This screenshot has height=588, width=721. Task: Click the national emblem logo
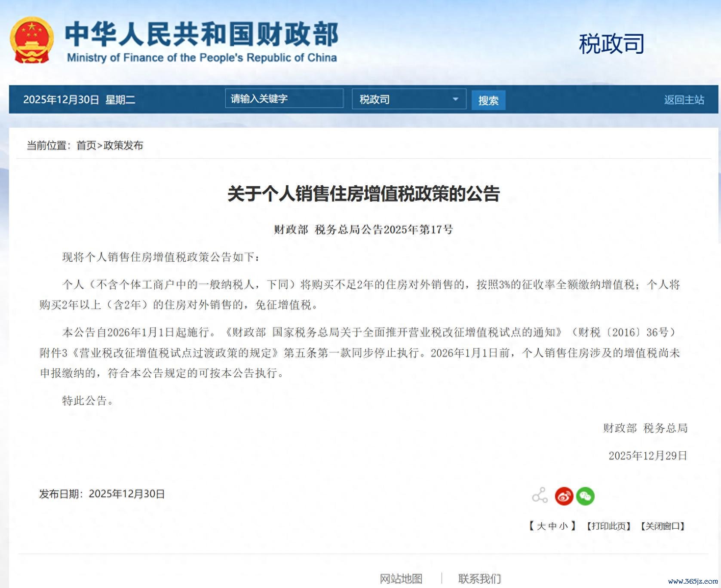tap(32, 41)
